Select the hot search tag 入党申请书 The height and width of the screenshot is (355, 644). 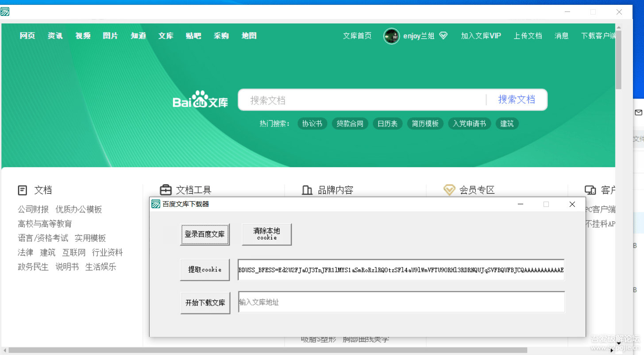click(469, 124)
